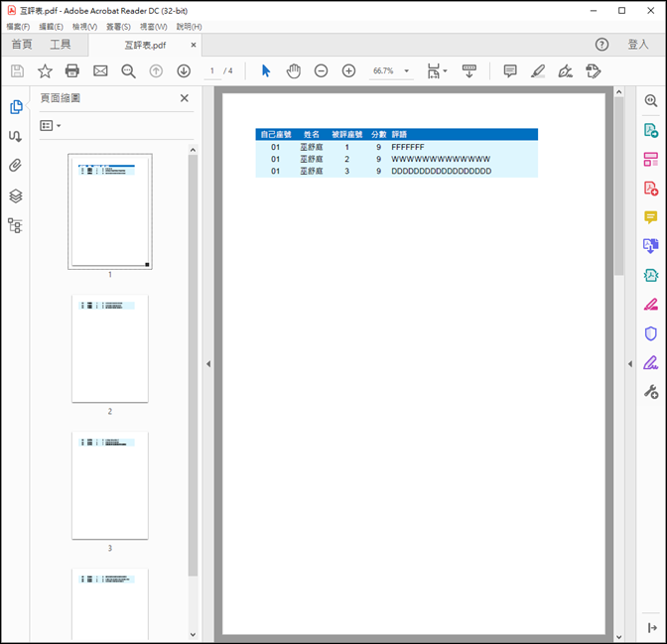
Task: Collapse the left navigation pane arrow
Action: [208, 364]
